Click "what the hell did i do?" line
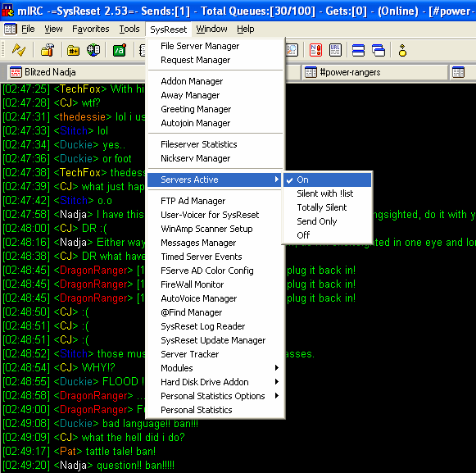 pyautogui.click(x=133, y=438)
